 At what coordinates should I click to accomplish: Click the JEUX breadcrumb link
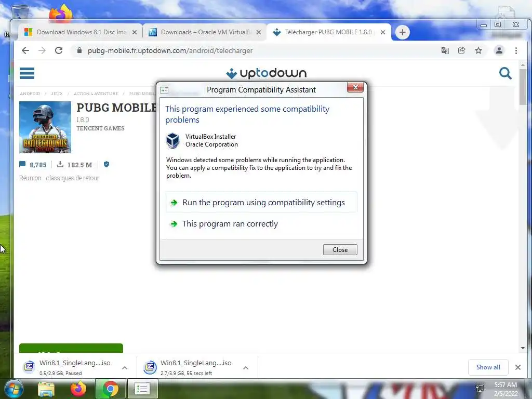[x=57, y=94]
